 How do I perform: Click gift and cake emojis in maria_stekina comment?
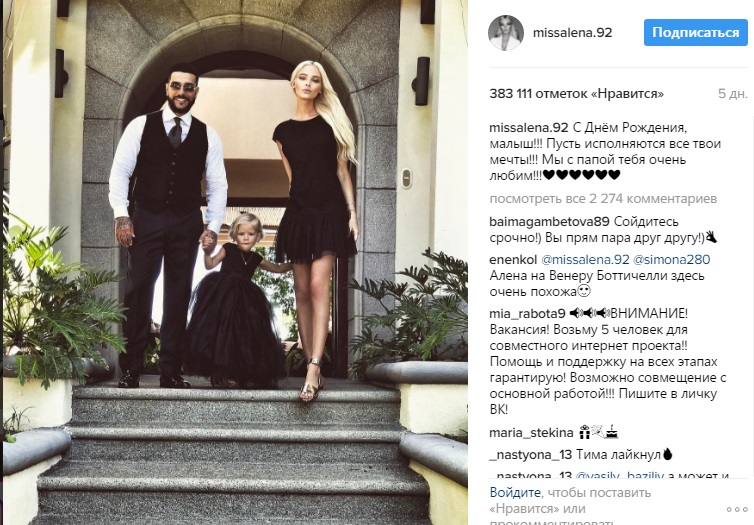[598, 432]
